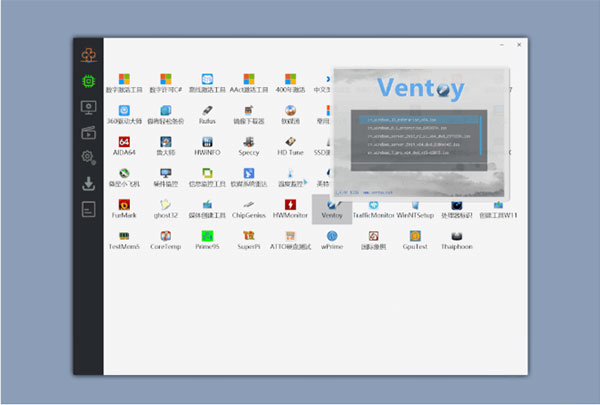This screenshot has width=600, height=405.
Task: Open the Thaiphoon memory tool
Action: point(456,238)
